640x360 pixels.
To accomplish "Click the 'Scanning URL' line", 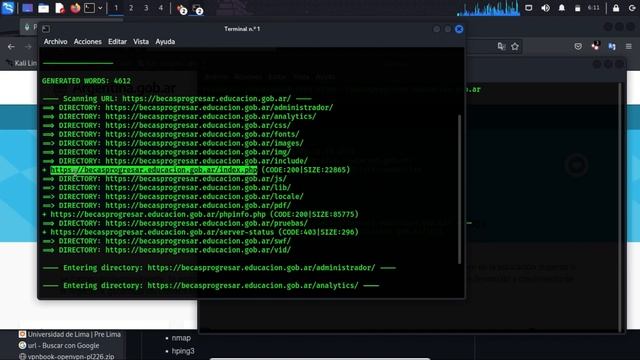I will (x=177, y=99).
